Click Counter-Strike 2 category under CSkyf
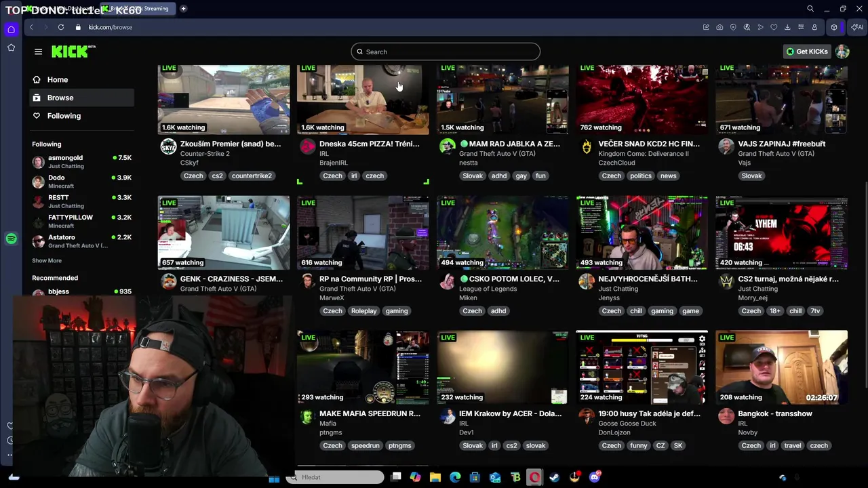This screenshot has width=868, height=488. tap(205, 154)
